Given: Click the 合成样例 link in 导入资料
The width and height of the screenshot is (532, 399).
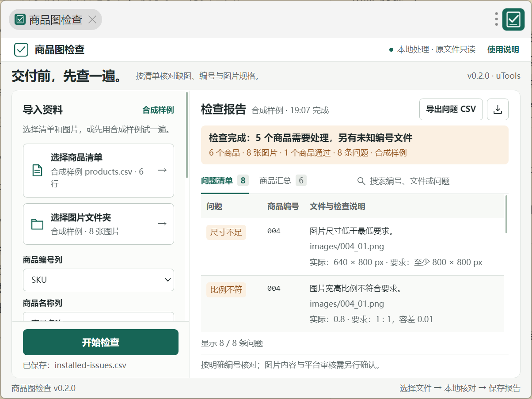Looking at the screenshot, I should pos(158,110).
